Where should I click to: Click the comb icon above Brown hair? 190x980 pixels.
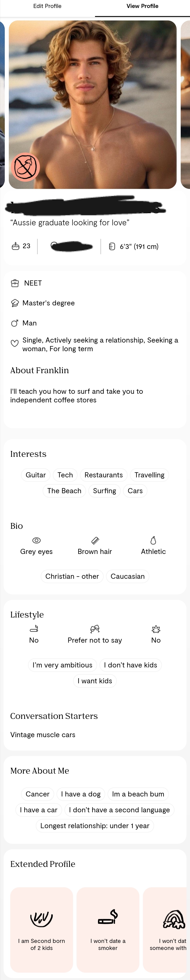tap(95, 540)
